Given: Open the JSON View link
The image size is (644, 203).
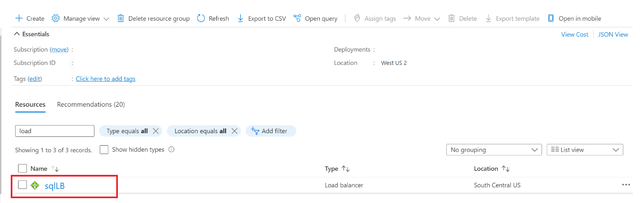Looking at the screenshot, I should [613, 34].
